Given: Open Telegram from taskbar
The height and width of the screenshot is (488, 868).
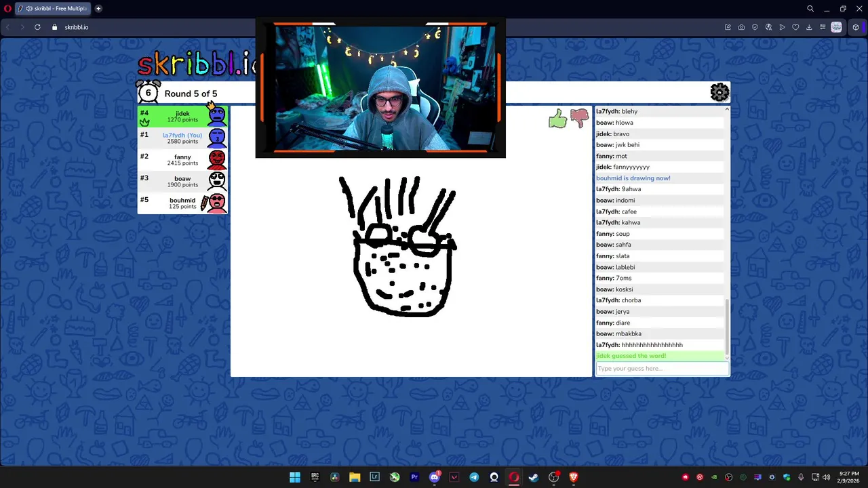Looking at the screenshot, I should pos(474,477).
